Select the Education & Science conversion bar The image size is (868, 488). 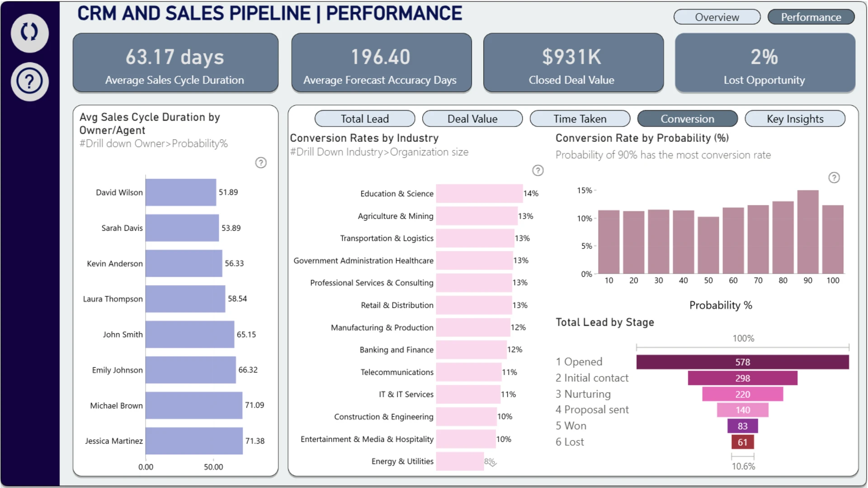point(479,193)
